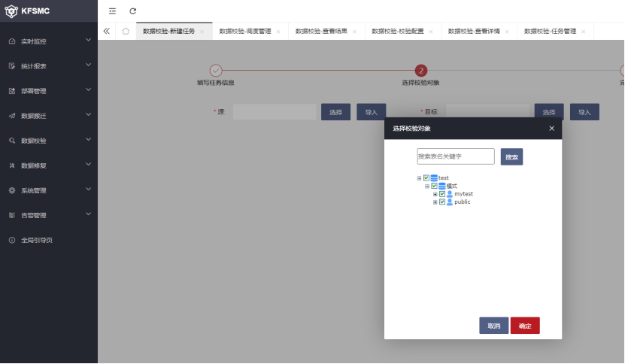
Task: Click the mytest user icon
Action: point(450,194)
